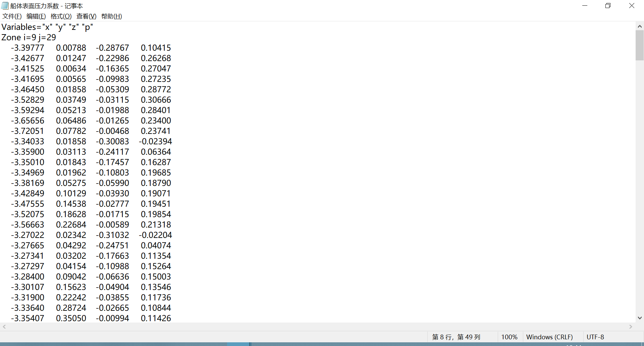Click the value -0.16365

coord(112,69)
